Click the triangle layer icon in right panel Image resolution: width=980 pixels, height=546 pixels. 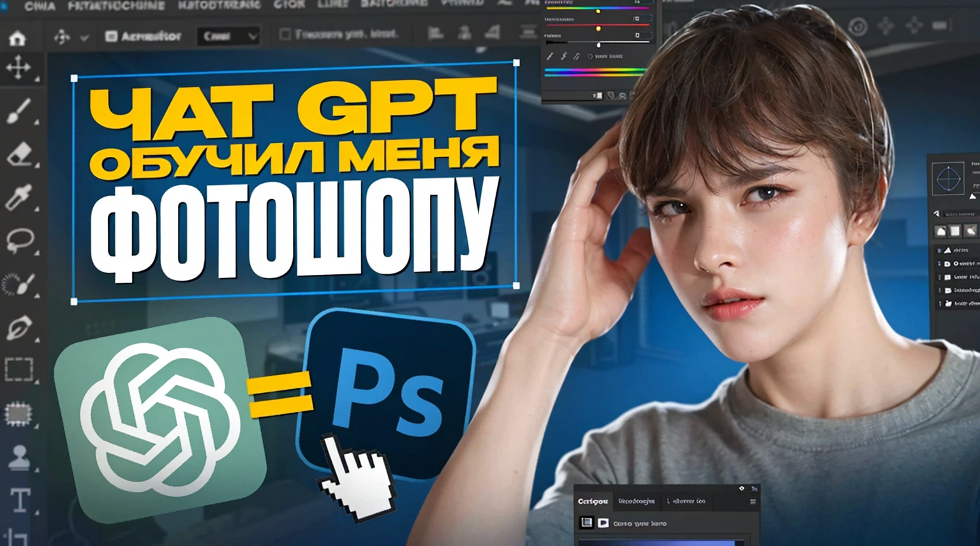click(947, 250)
